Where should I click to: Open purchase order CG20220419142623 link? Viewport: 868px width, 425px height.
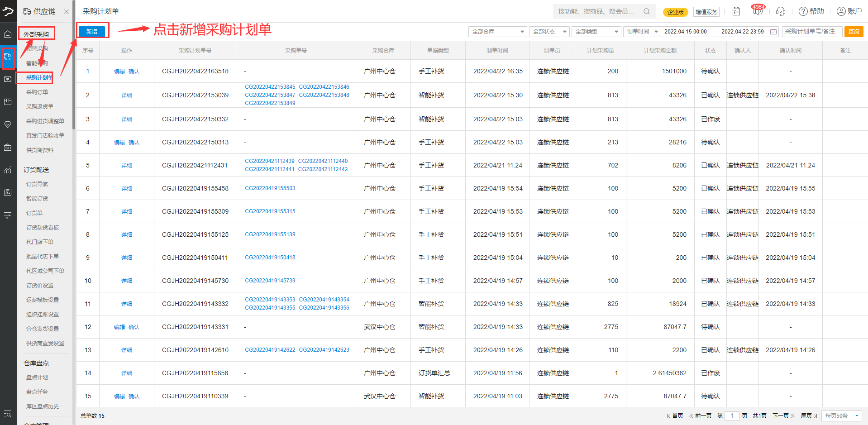click(x=324, y=350)
